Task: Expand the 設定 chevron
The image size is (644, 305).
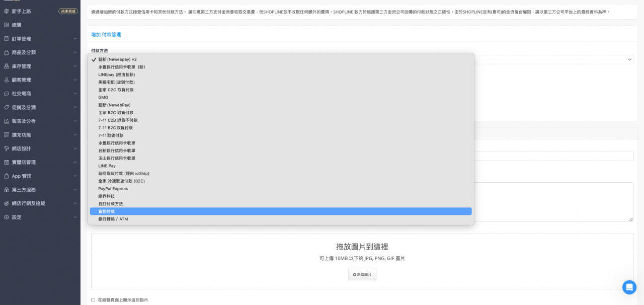Action: coord(75,217)
